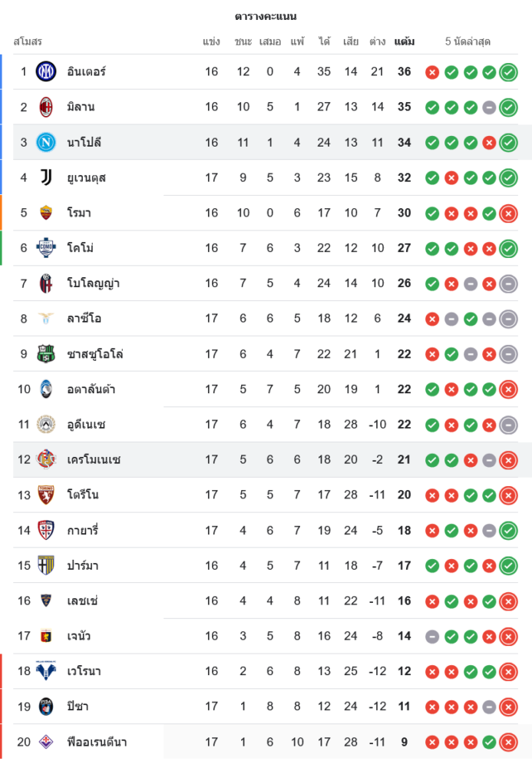Open the โบโลญญ่า team page
Viewport: 532px width, 768px height.
(93, 283)
